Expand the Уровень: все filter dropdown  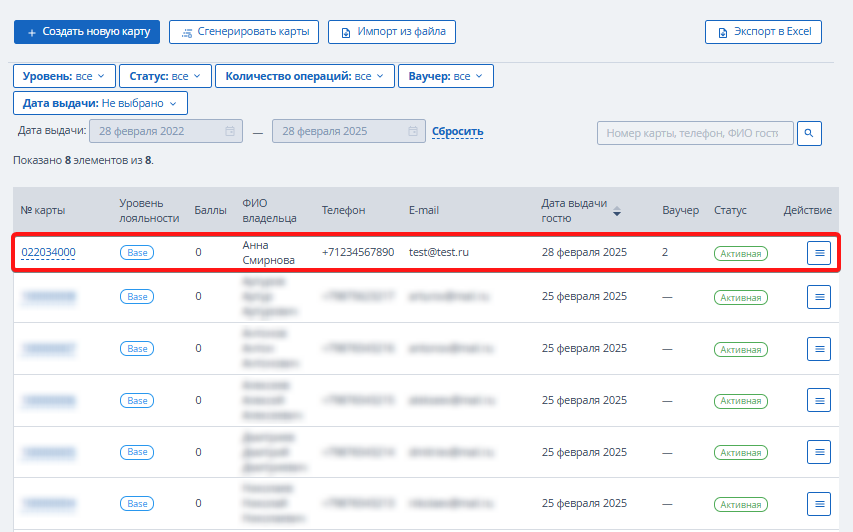(x=64, y=76)
